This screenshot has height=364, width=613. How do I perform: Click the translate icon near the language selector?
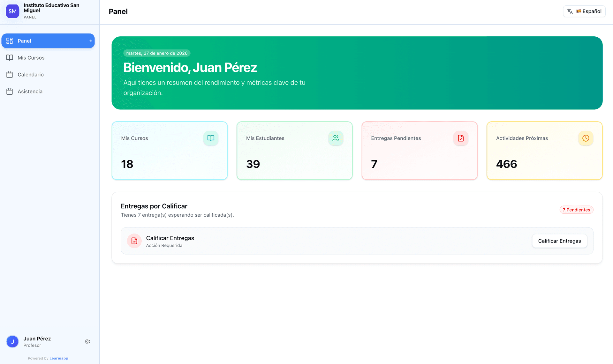click(570, 11)
